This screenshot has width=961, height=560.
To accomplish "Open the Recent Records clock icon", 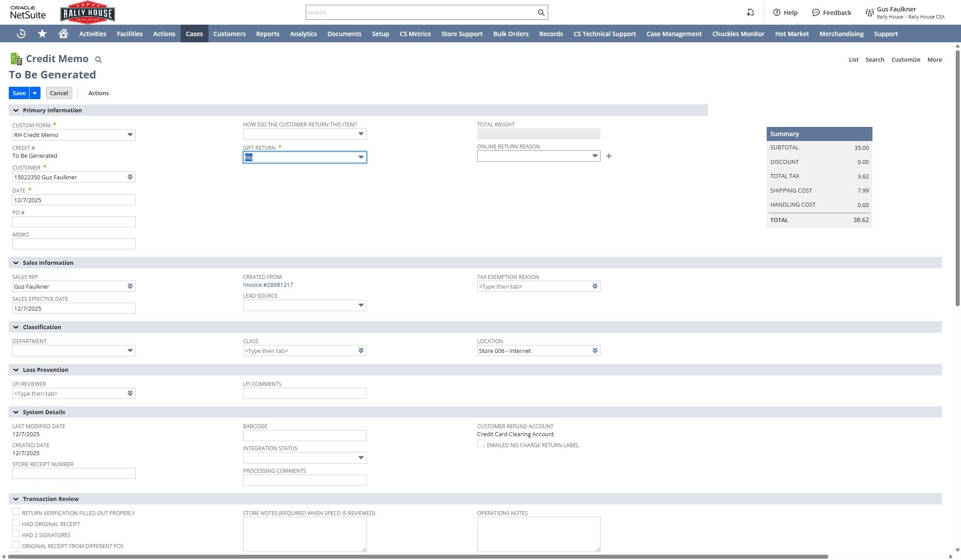I will [21, 33].
